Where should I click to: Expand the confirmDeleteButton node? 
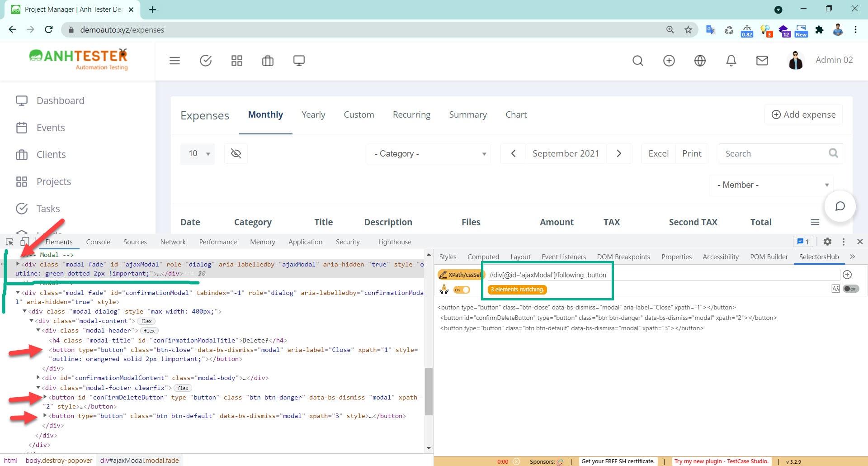click(x=45, y=397)
